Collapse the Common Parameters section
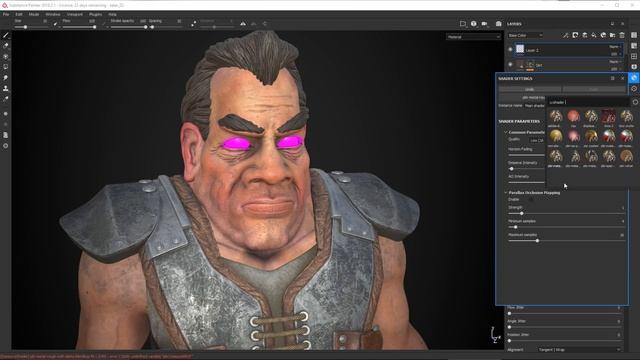Screen dimensions: 640x360 pyautogui.click(x=506, y=132)
